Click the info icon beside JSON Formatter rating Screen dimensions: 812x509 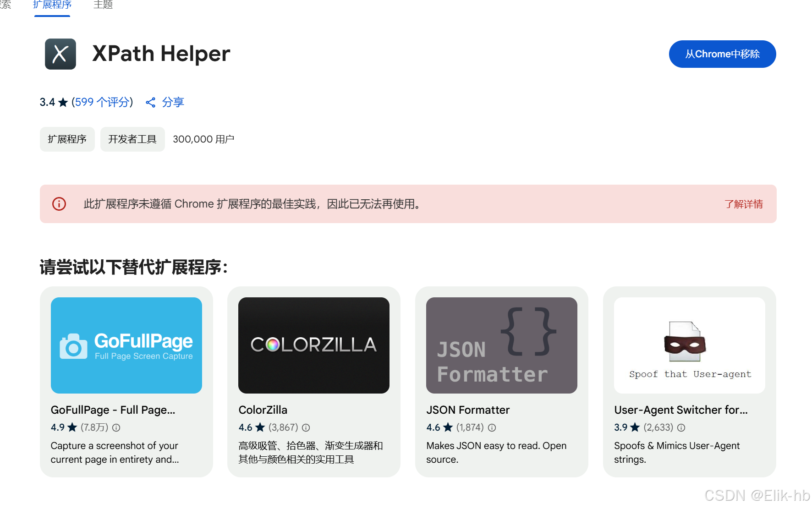[492, 427]
